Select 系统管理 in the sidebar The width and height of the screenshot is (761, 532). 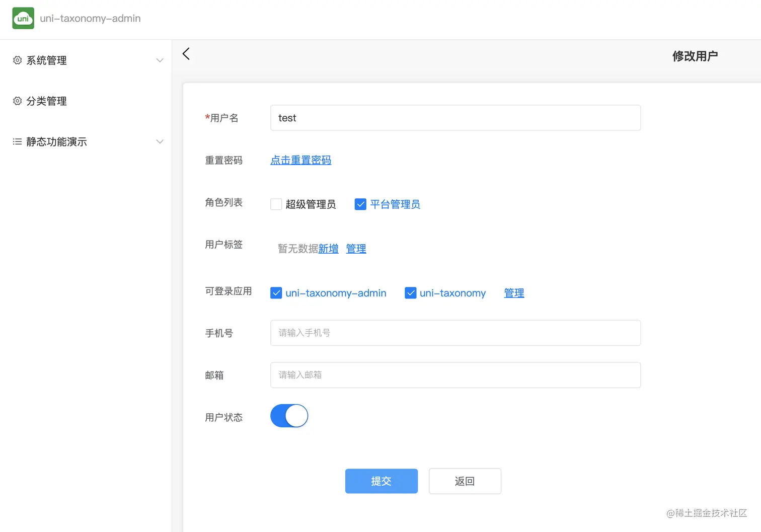46,60
